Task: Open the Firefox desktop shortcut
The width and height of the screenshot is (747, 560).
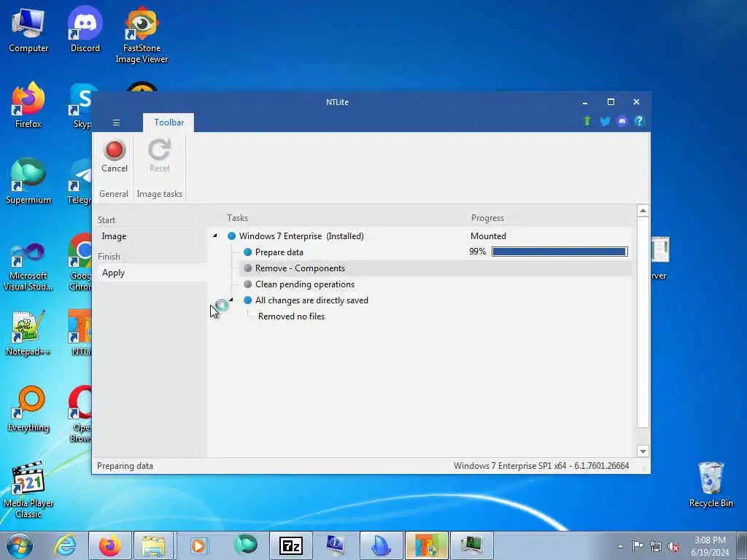Action: (28, 106)
